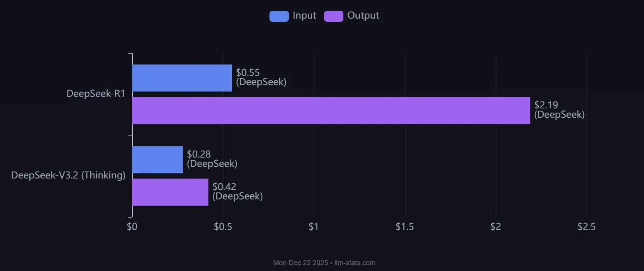Toggle the Output series legend label
The width and height of the screenshot is (644, 271).
pyautogui.click(x=363, y=15)
